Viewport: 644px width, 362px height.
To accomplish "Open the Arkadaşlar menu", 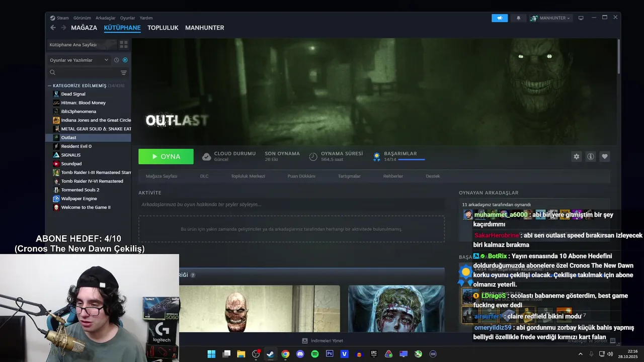I will (106, 18).
